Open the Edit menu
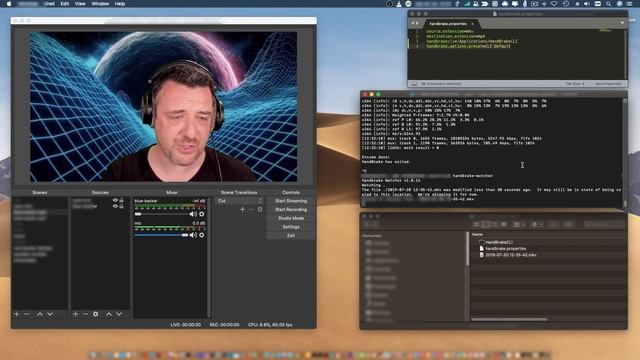Image resolution: width=640 pixels, height=360 pixels. [64, 4]
